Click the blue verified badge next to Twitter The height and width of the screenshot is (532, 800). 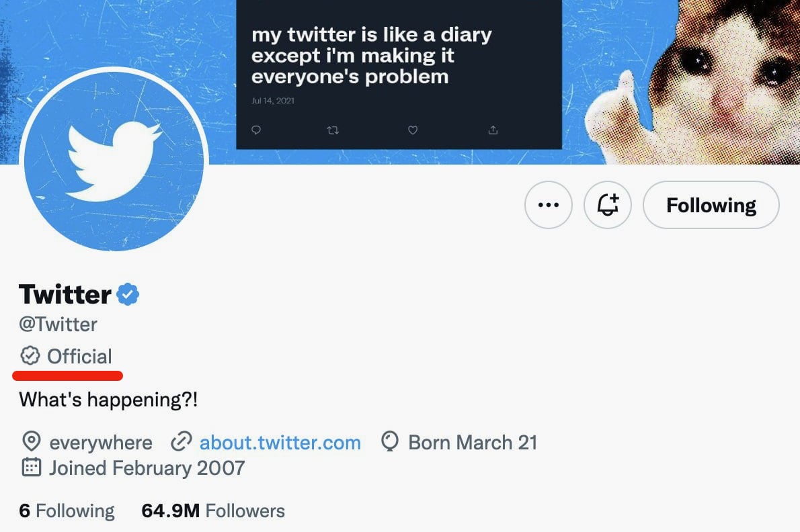(x=128, y=294)
